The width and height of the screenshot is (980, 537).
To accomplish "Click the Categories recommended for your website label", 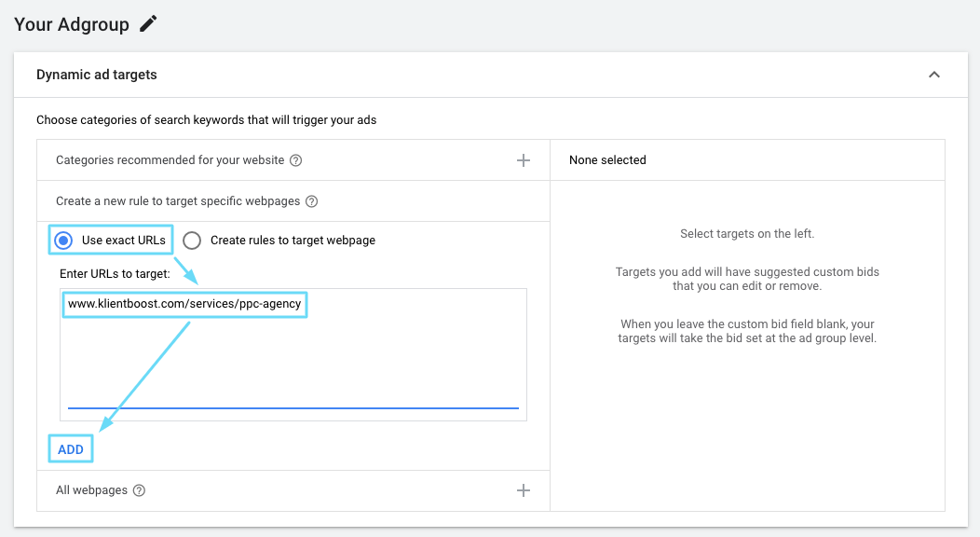I will tap(170, 160).
